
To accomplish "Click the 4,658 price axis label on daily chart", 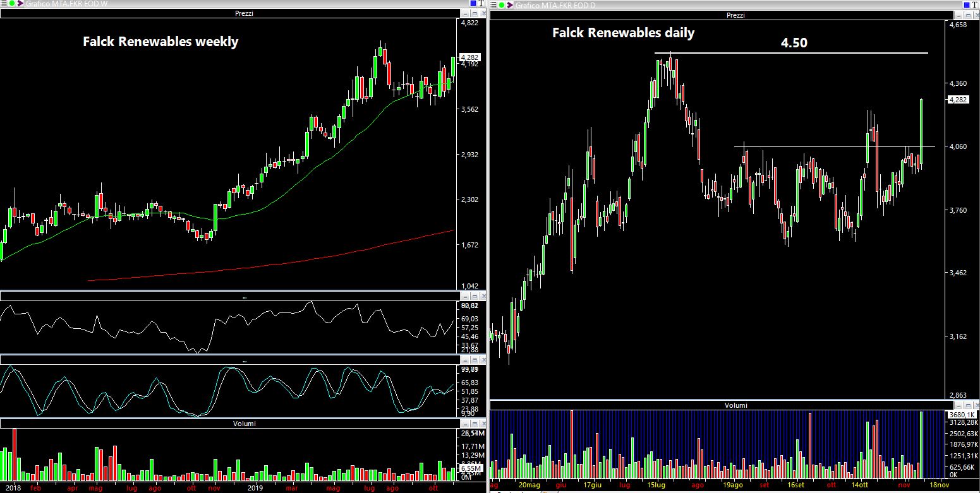I will [x=959, y=25].
